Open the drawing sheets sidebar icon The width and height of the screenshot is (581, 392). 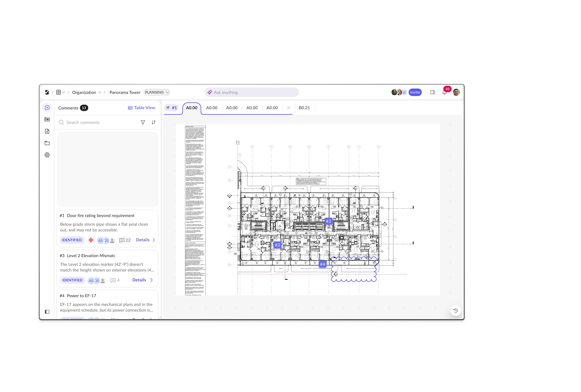point(47,119)
